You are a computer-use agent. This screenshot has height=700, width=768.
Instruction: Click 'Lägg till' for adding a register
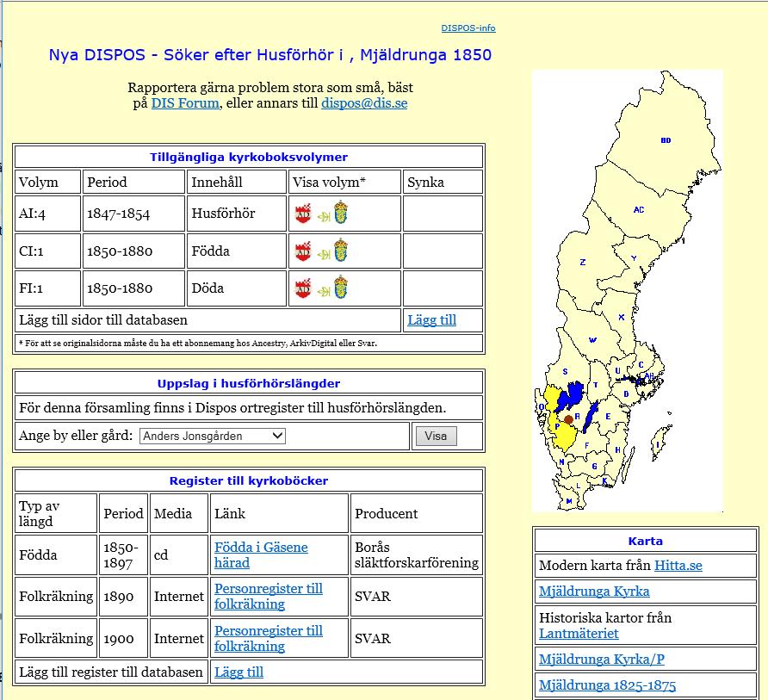[x=238, y=672]
